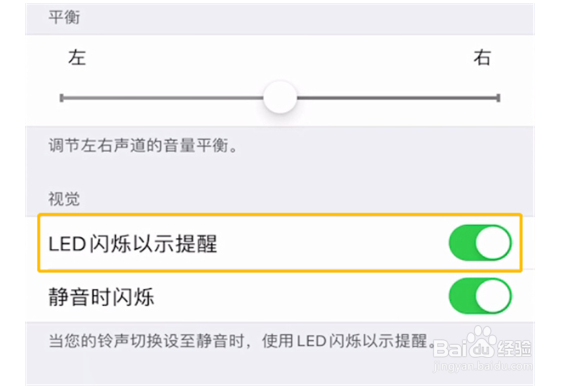
Task: Click the 平衡 section header
Action: click(64, 17)
